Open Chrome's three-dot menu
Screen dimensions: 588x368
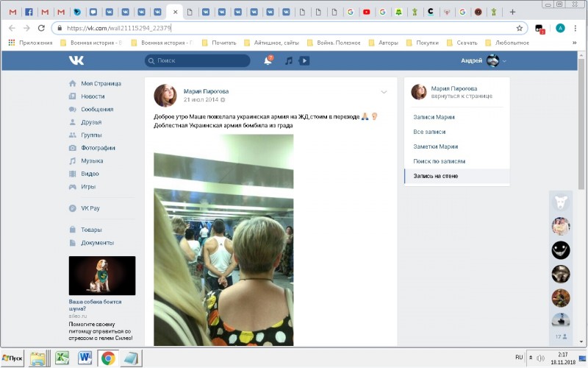coord(576,28)
